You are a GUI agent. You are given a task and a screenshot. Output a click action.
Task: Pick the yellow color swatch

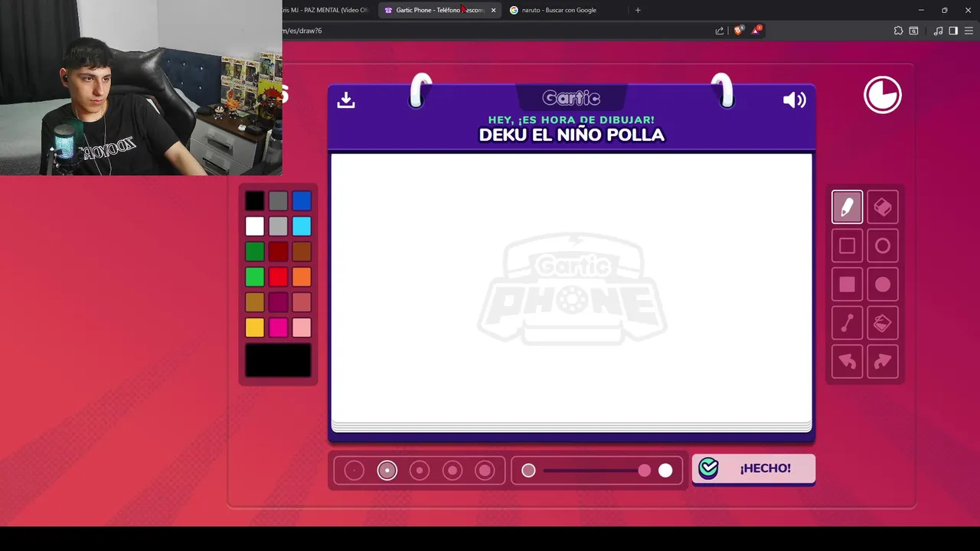coord(255,328)
